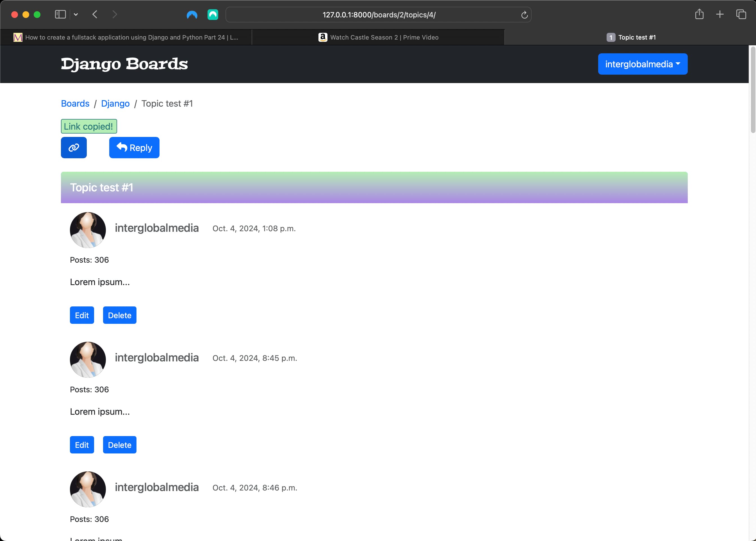Click username on the 1:08 p.m. post
Image resolution: width=756 pixels, height=541 pixels.
[x=157, y=228]
